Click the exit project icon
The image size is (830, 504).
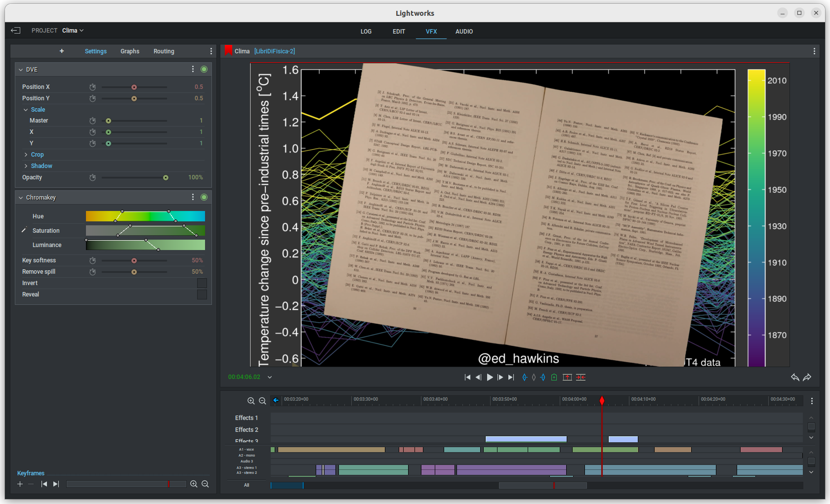16,31
